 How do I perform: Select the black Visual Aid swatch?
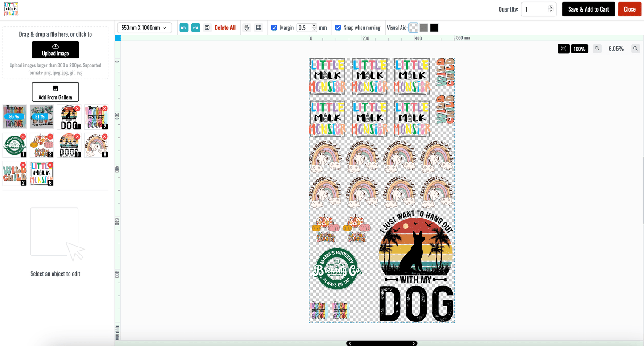pos(434,28)
